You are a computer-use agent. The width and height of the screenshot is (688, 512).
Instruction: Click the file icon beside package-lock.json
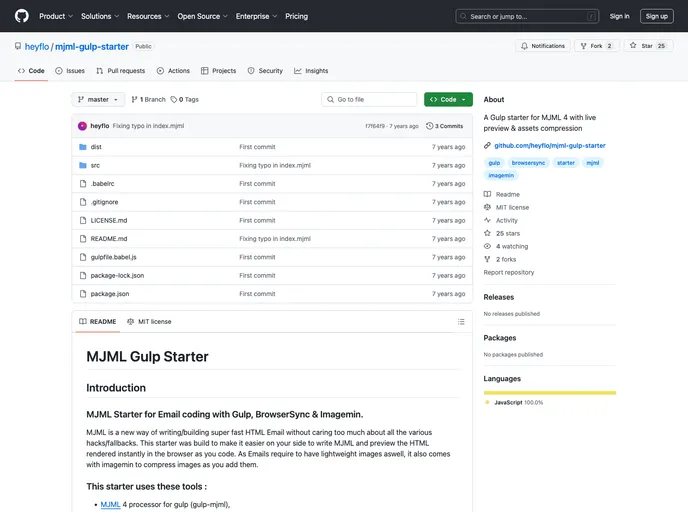(83, 276)
